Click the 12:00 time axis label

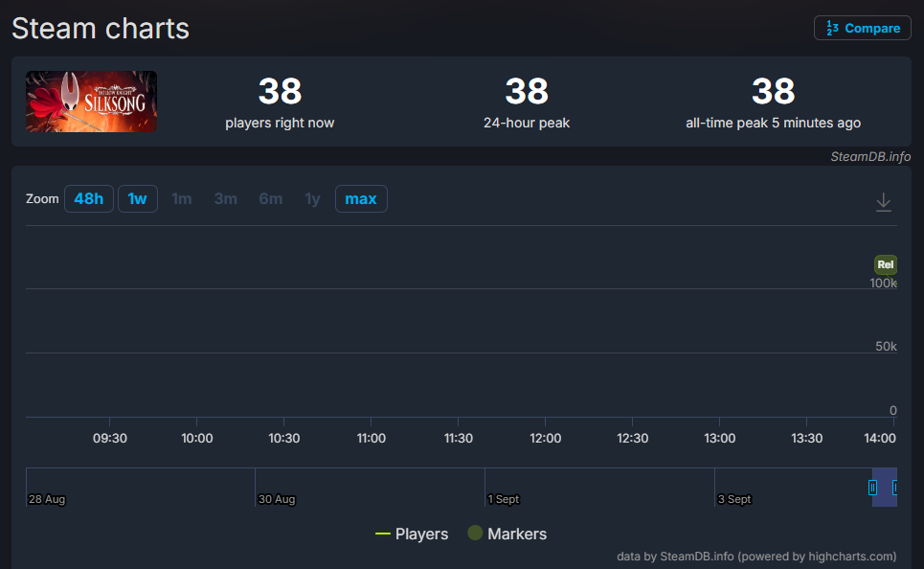(x=545, y=438)
